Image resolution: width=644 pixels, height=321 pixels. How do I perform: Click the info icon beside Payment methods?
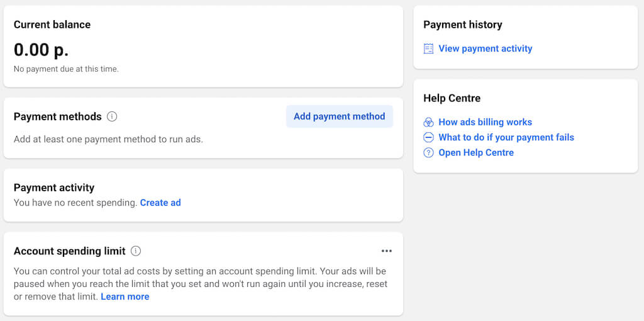pyautogui.click(x=112, y=116)
